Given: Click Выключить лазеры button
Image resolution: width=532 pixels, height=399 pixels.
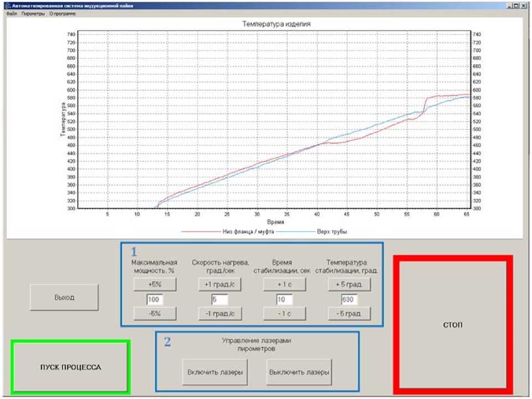Looking at the screenshot, I should click(x=299, y=372).
